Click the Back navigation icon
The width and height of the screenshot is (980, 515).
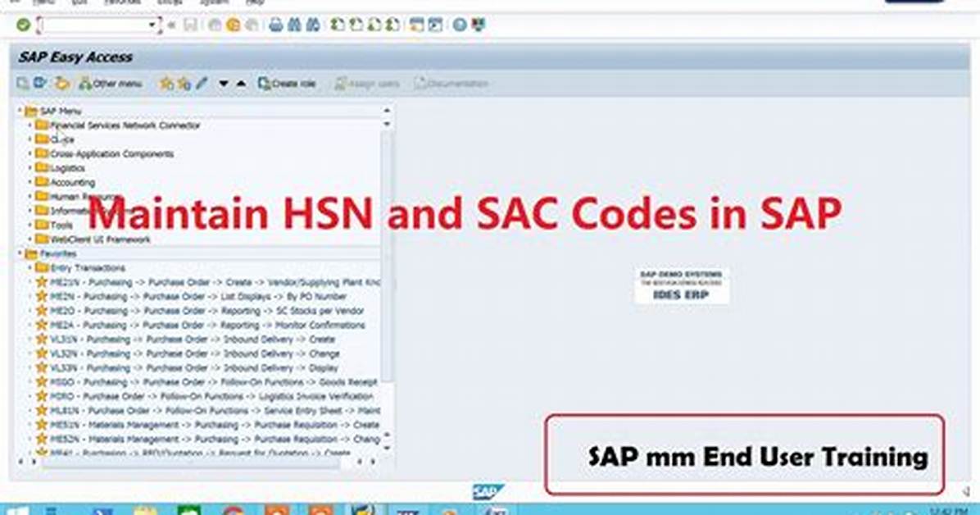[x=215, y=25]
